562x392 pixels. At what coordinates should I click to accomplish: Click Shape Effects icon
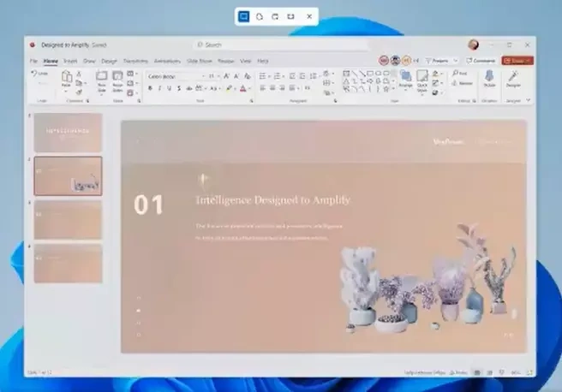tap(435, 92)
